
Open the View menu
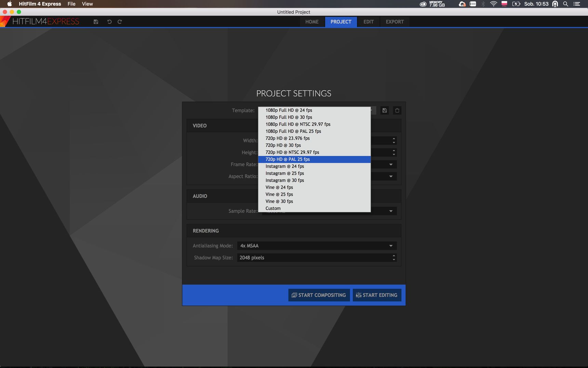87,4
